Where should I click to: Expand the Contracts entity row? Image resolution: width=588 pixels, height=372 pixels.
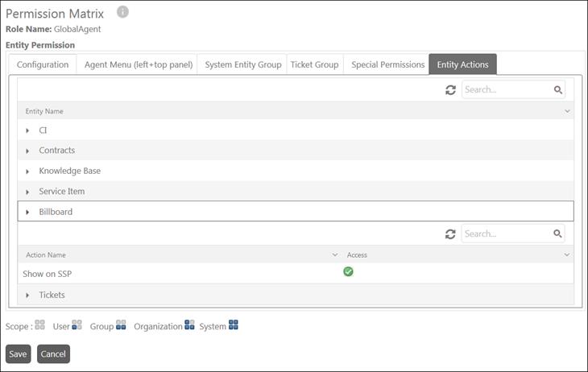(x=28, y=151)
